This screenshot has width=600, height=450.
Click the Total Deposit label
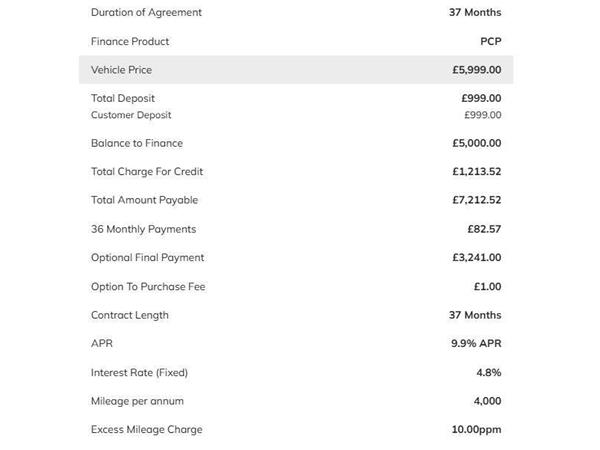pos(123,98)
